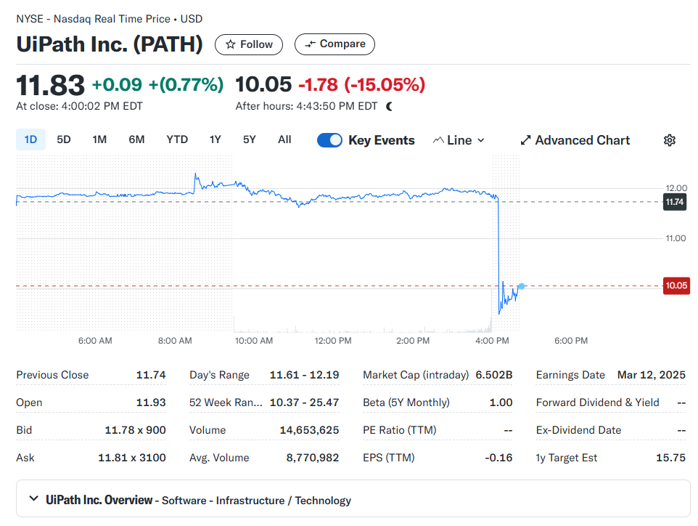Click the Earnings Date value Mar 12, 2025
The height and width of the screenshot is (526, 698).
tap(652, 375)
